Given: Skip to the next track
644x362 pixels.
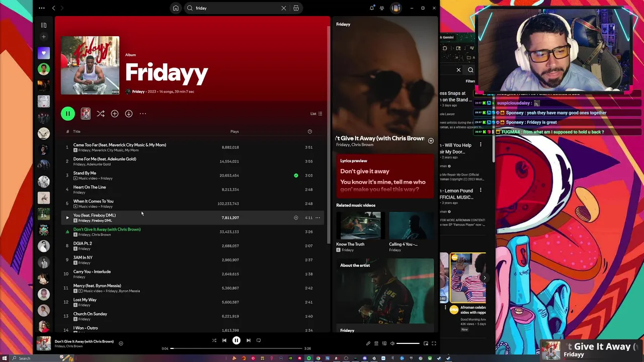Looking at the screenshot, I should [x=248, y=340].
